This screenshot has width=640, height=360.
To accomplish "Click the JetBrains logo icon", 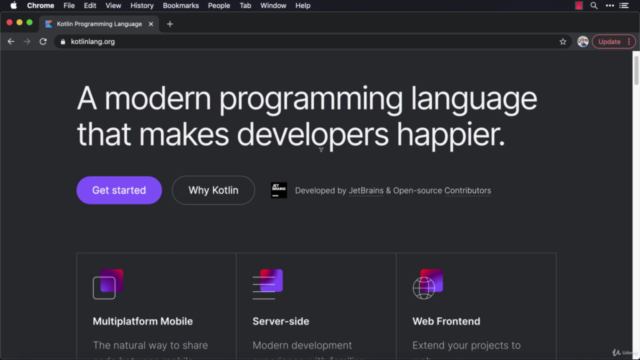I will (279, 190).
